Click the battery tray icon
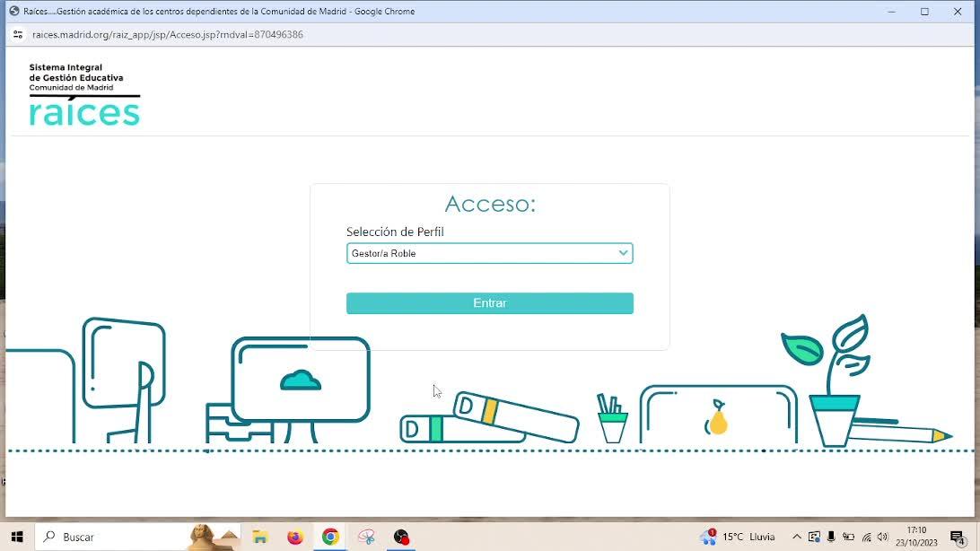The height and width of the screenshot is (551, 980). point(848,537)
